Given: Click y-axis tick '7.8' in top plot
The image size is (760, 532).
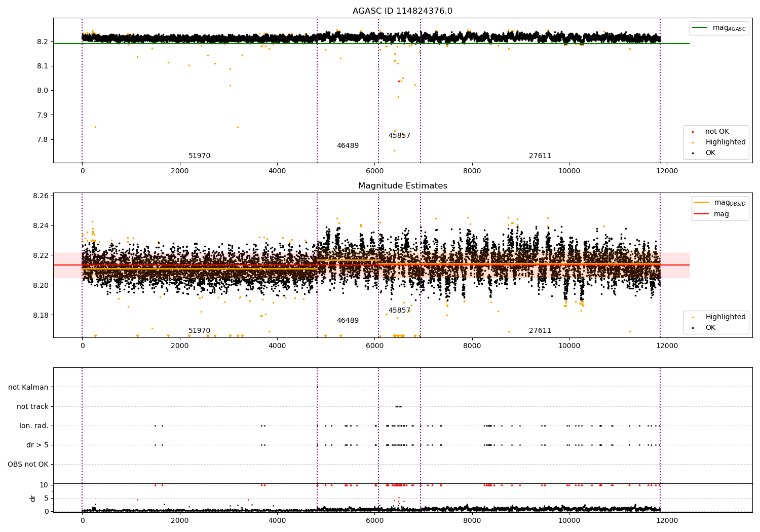Looking at the screenshot, I should pyautogui.click(x=42, y=140).
